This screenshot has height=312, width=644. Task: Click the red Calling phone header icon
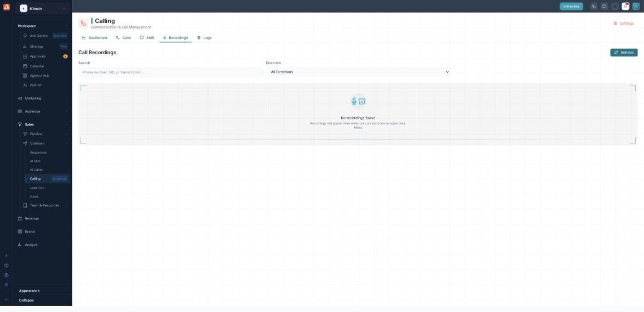pos(83,24)
